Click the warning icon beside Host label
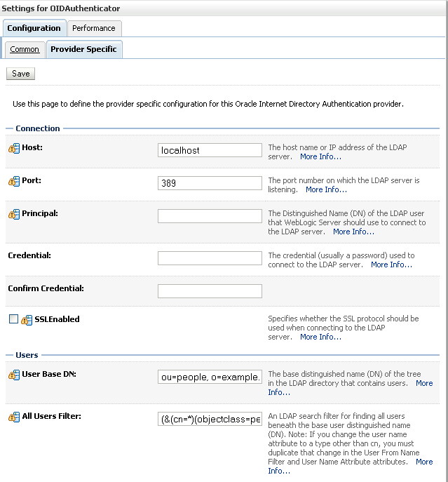The height and width of the screenshot is (482, 448). click(14, 148)
